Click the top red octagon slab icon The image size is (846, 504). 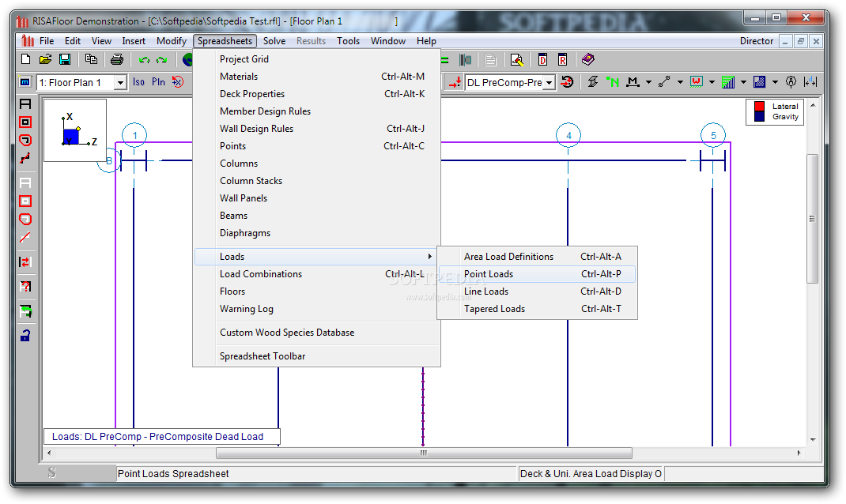coord(25,140)
